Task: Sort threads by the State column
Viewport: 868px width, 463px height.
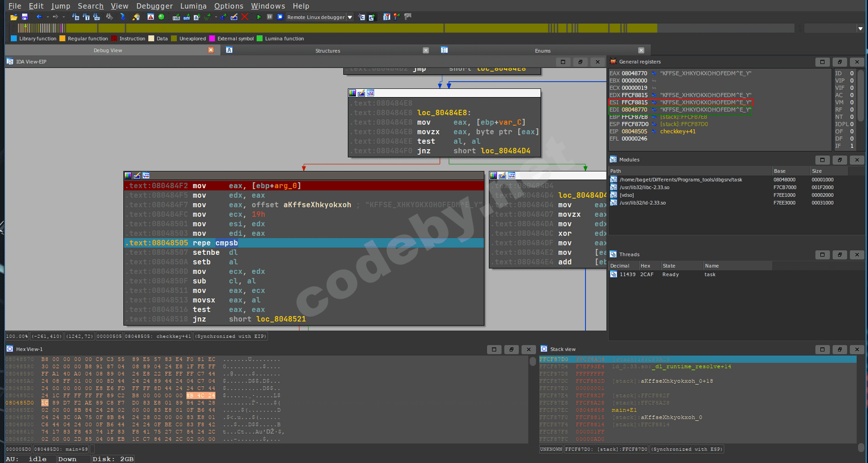Action: coord(681,266)
